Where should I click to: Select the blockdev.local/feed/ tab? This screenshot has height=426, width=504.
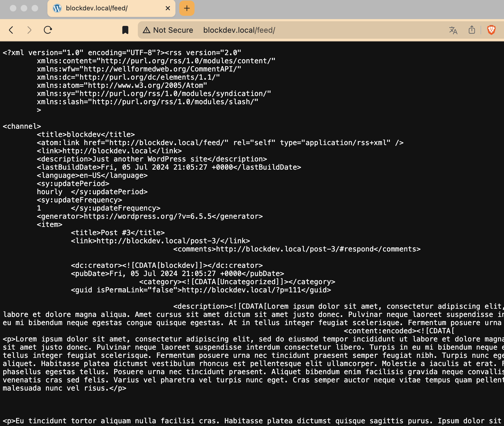point(111,8)
